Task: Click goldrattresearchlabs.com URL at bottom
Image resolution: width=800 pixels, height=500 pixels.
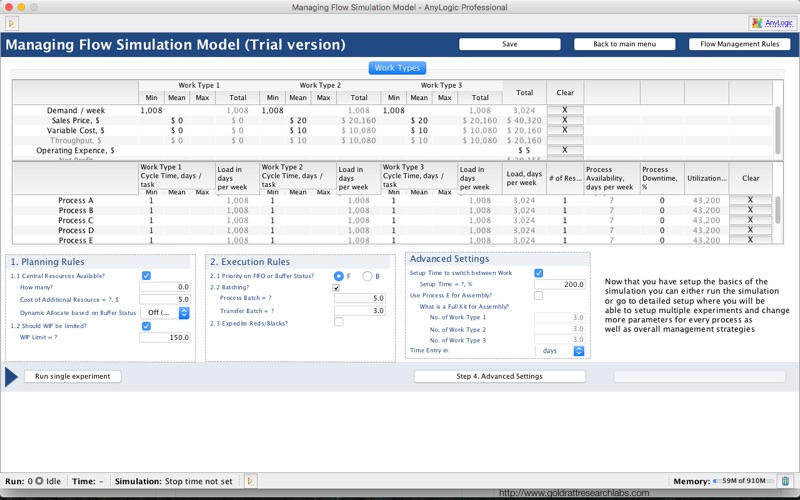Action: pyautogui.click(x=574, y=493)
